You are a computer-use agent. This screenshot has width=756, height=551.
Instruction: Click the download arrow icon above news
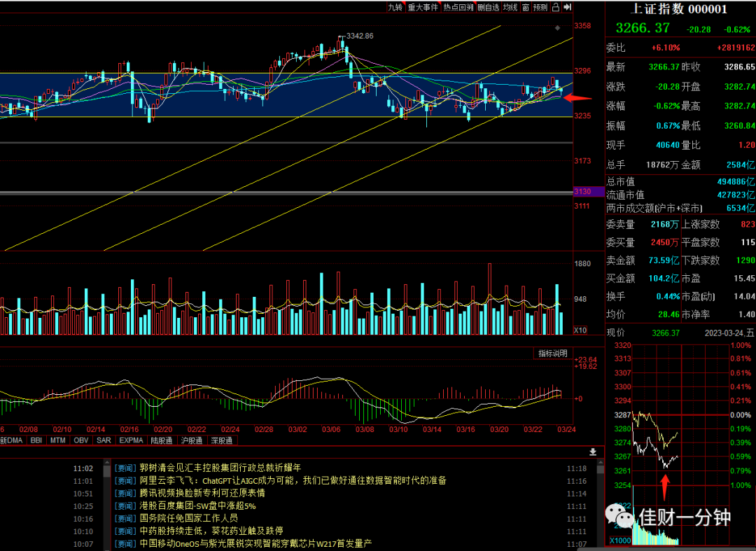[x=593, y=452]
